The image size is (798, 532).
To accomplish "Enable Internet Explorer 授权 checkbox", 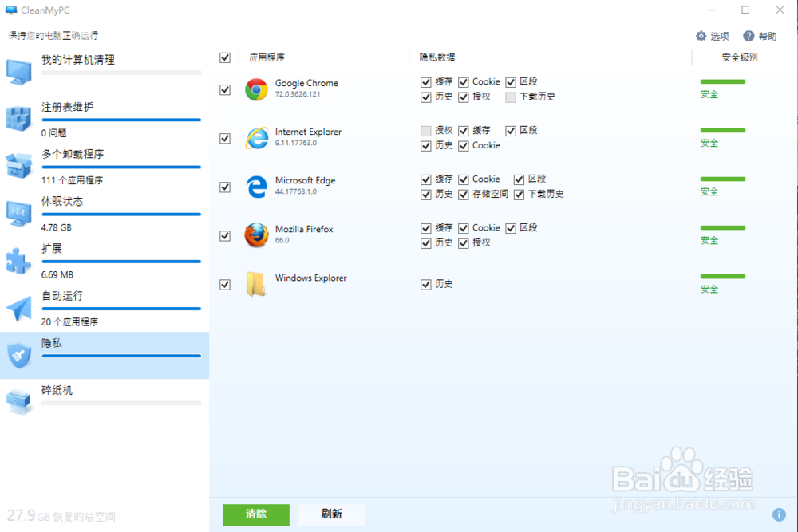I will pos(426,132).
